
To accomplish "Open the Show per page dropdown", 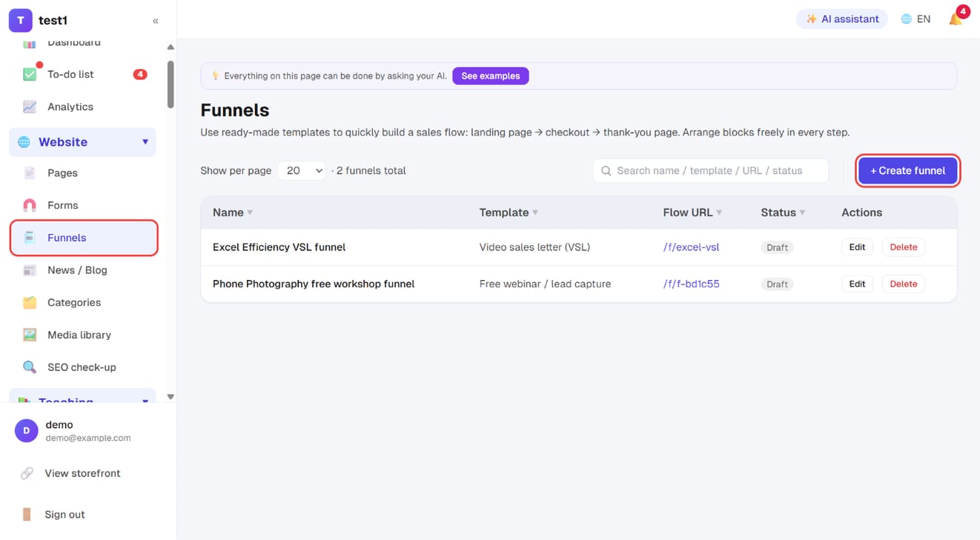I will click(x=302, y=170).
